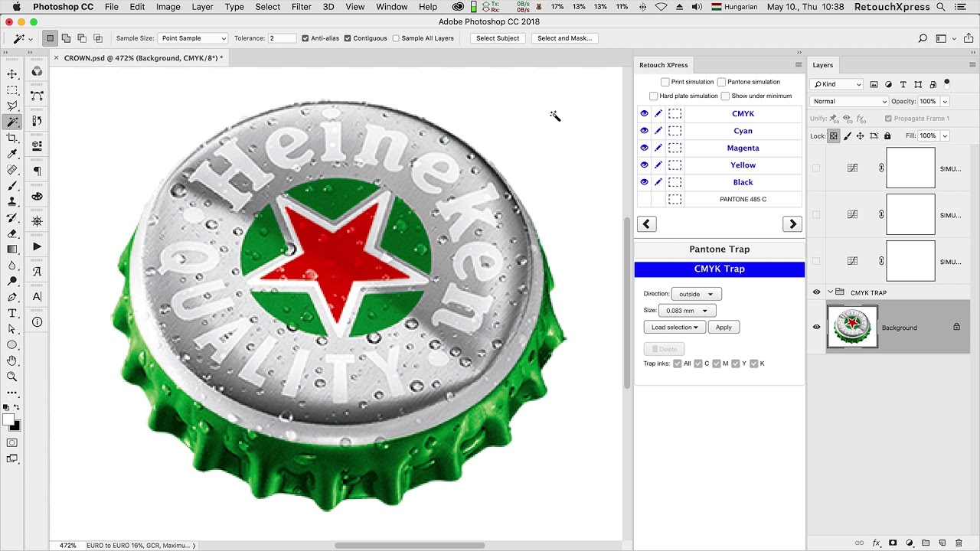The width and height of the screenshot is (980, 551).
Task: Open the trap Size dropdown
Action: pyautogui.click(x=687, y=311)
